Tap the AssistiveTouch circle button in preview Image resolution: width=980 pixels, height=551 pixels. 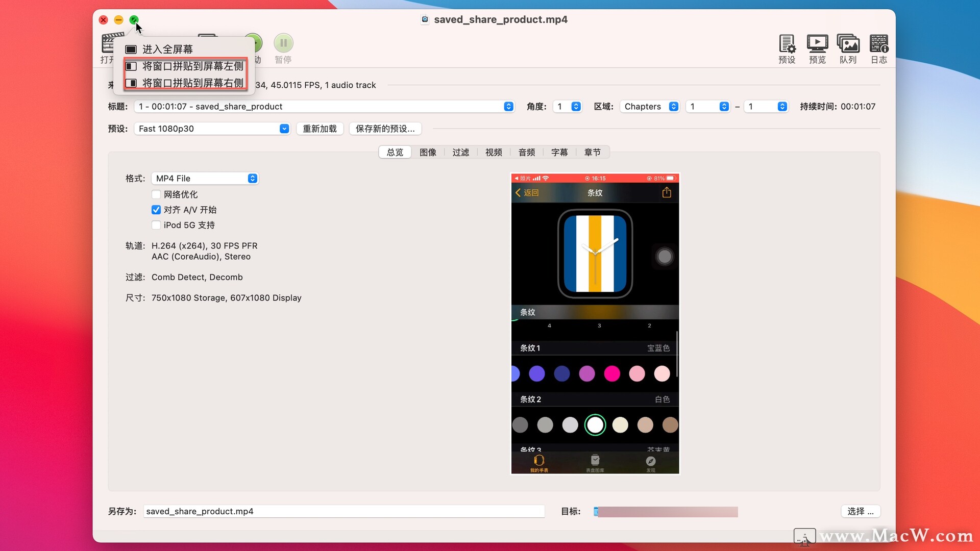click(x=665, y=256)
